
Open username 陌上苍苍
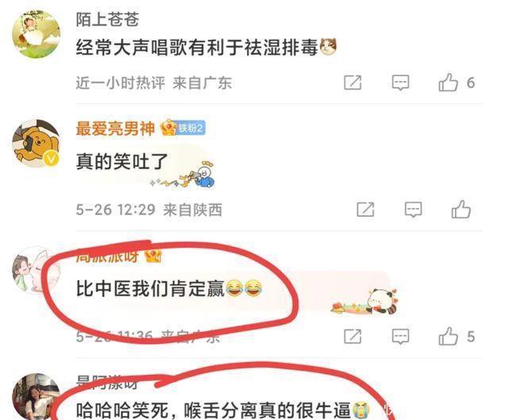(x=108, y=19)
